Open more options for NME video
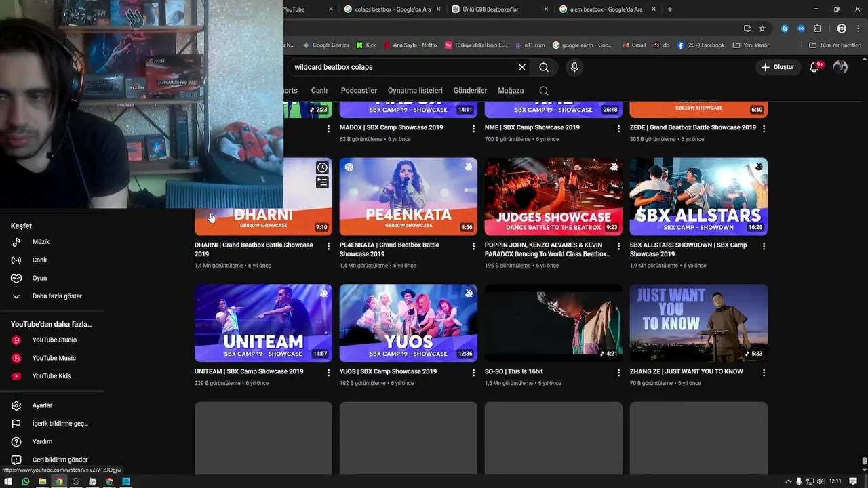 click(x=618, y=129)
